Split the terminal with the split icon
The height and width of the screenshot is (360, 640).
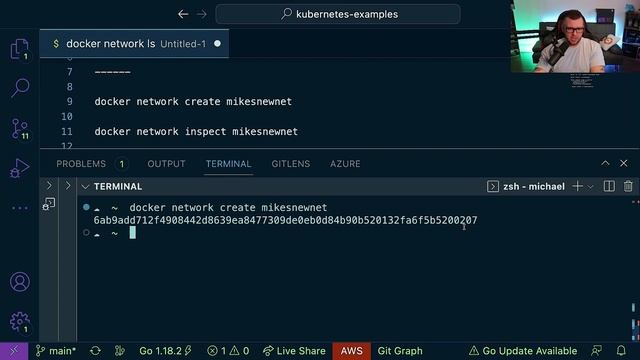[609, 187]
